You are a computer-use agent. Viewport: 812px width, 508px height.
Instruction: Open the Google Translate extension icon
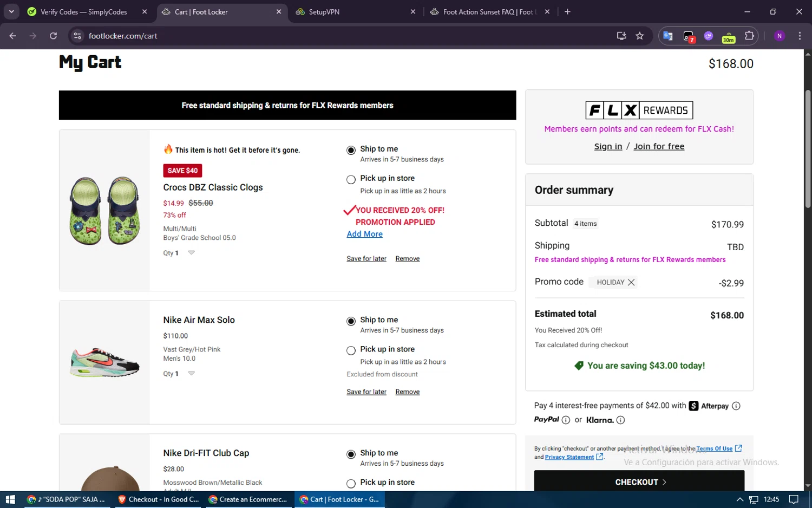[x=668, y=36]
